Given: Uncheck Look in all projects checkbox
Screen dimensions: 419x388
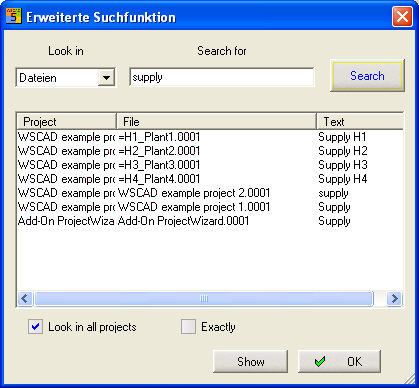Looking at the screenshot, I should point(35,327).
